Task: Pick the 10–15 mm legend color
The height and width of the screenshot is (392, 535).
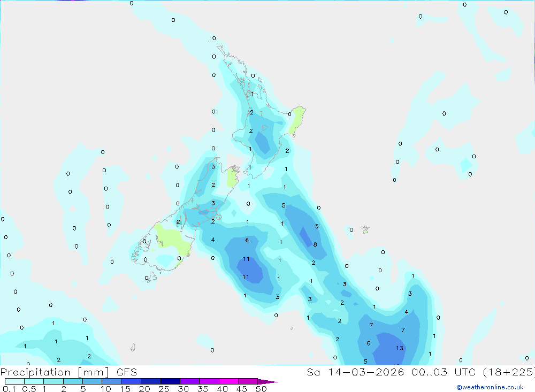Action: pyautogui.click(x=112, y=381)
